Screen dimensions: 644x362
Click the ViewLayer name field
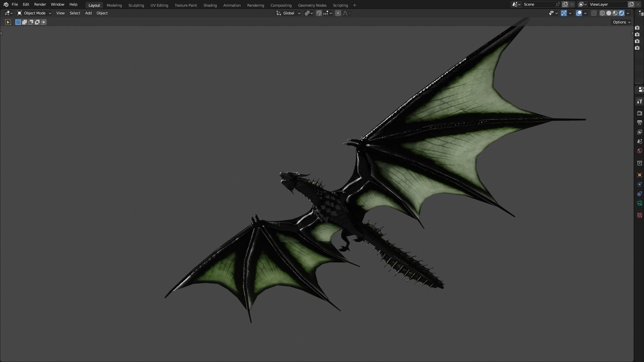(x=607, y=4)
